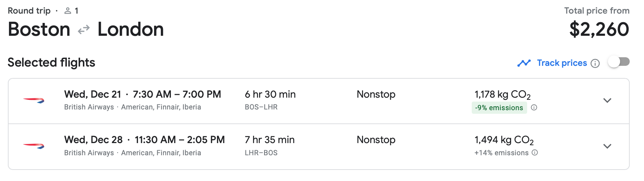Screen dimensions: 644x181
Task: Click the $2,260 total price
Action: 599,29
